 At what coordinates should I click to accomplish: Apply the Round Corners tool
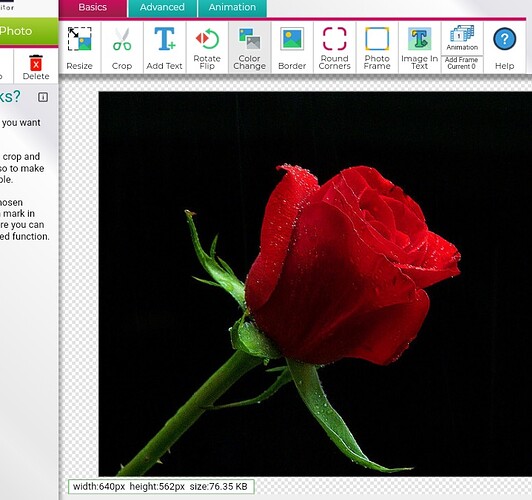(x=335, y=47)
